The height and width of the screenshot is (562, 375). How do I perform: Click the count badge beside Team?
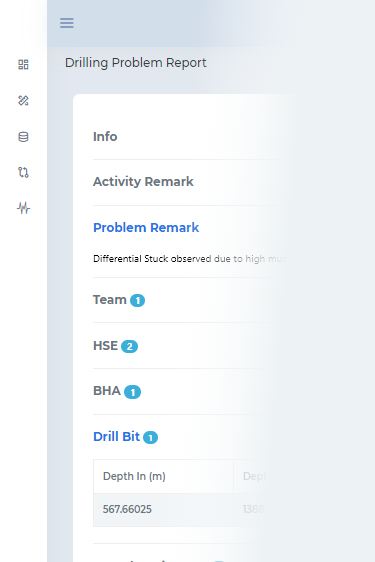point(137,300)
